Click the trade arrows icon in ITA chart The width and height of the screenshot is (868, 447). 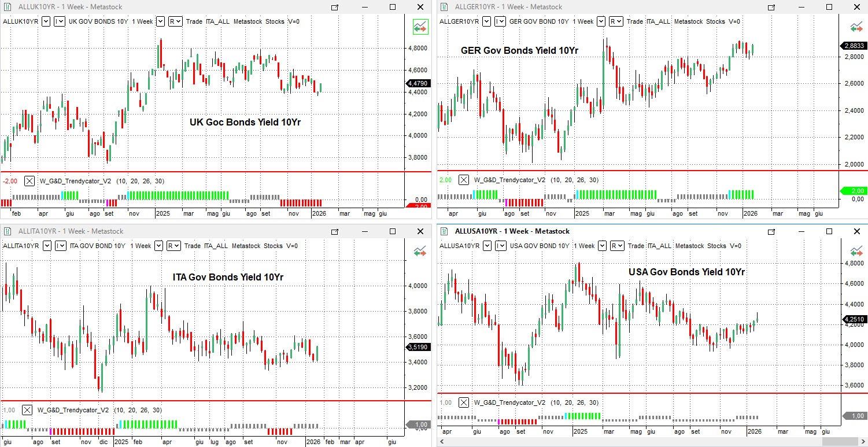(420, 251)
